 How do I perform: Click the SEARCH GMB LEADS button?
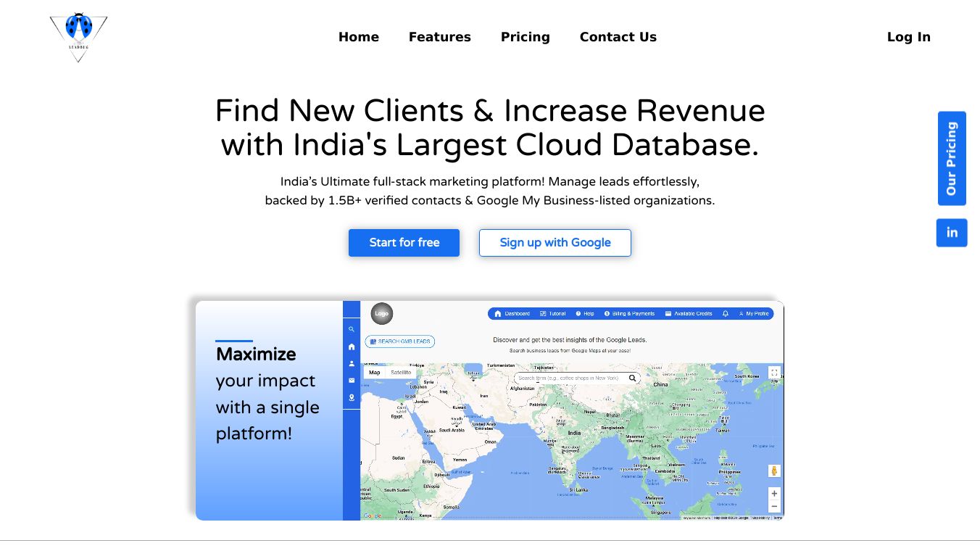[x=400, y=341]
